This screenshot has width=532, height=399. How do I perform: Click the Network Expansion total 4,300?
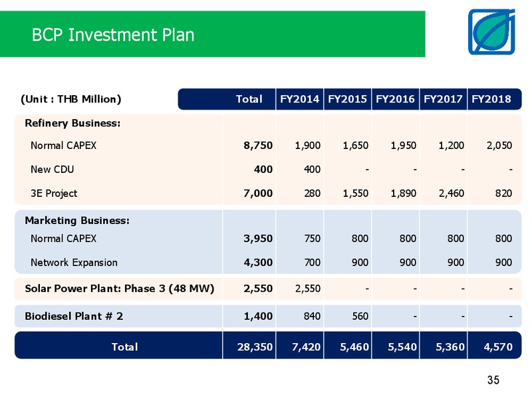point(258,263)
